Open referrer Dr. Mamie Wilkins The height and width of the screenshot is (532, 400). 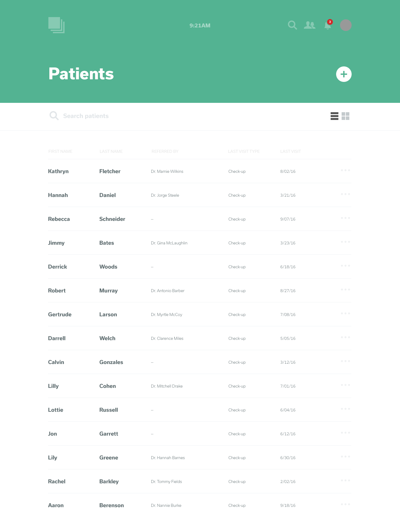pos(167,172)
